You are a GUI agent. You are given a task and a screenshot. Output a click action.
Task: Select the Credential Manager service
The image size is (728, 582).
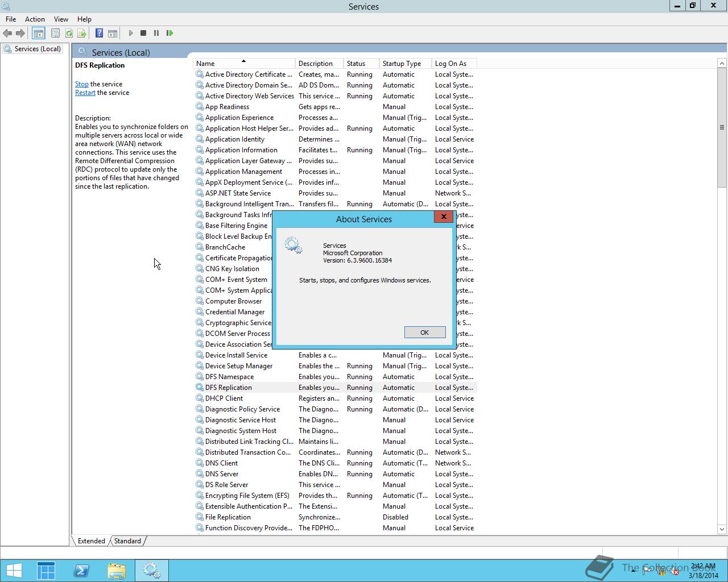(x=233, y=312)
